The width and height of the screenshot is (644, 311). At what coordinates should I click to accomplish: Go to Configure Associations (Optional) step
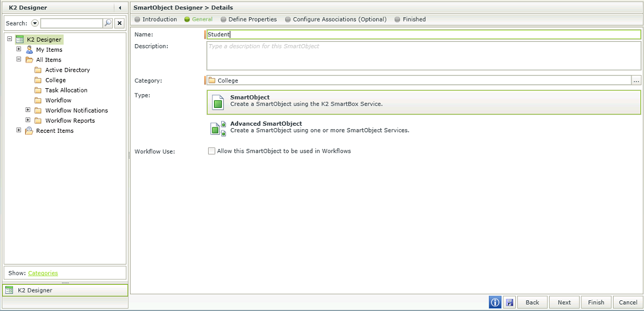(336, 19)
